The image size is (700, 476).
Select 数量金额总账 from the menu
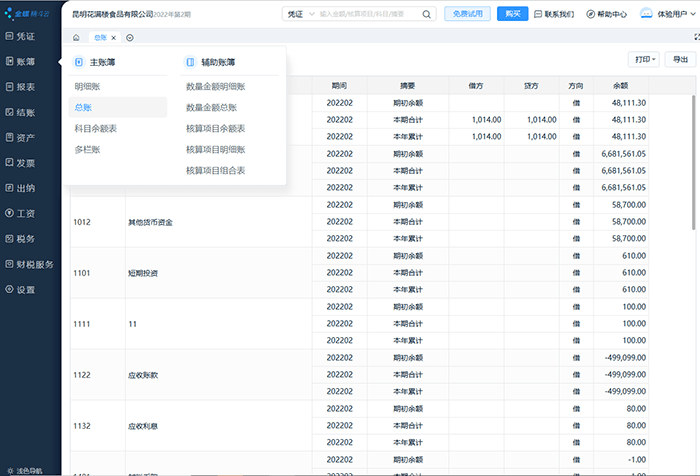pos(212,108)
